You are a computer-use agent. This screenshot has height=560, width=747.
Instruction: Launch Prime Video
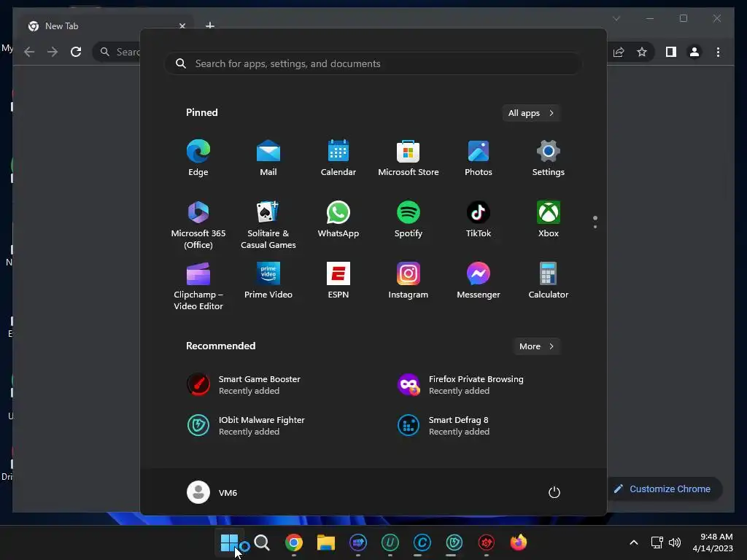point(268,281)
